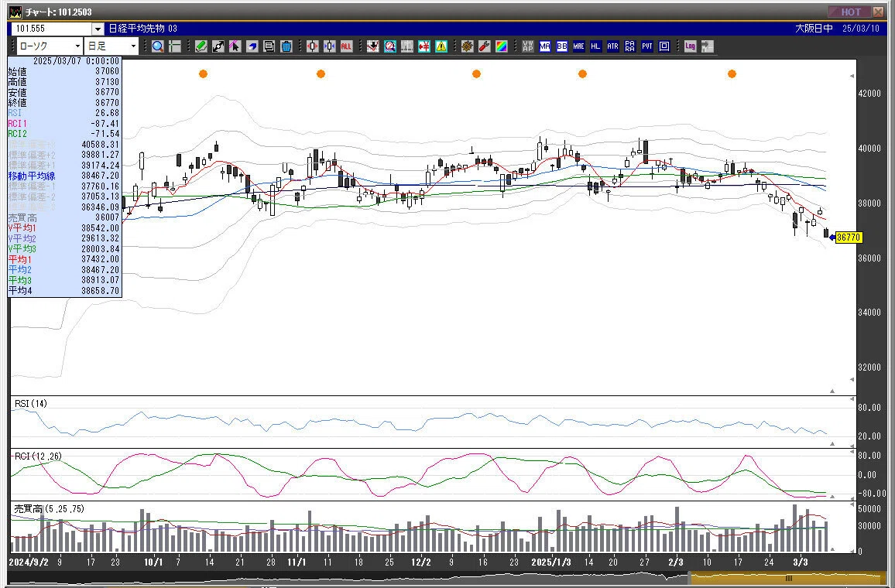
Task: Click the 2025/1/3 date axis label
Action: (550, 562)
